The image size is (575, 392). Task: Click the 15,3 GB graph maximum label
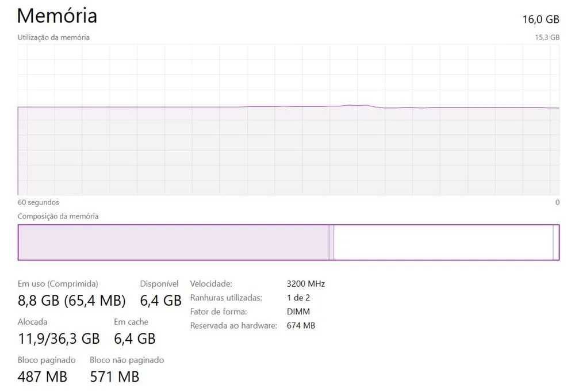coord(547,37)
